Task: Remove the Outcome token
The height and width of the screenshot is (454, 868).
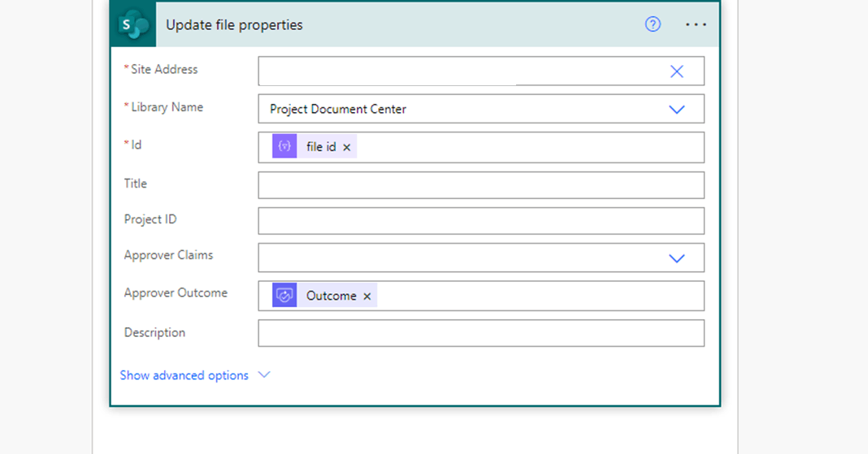Action: click(x=367, y=296)
